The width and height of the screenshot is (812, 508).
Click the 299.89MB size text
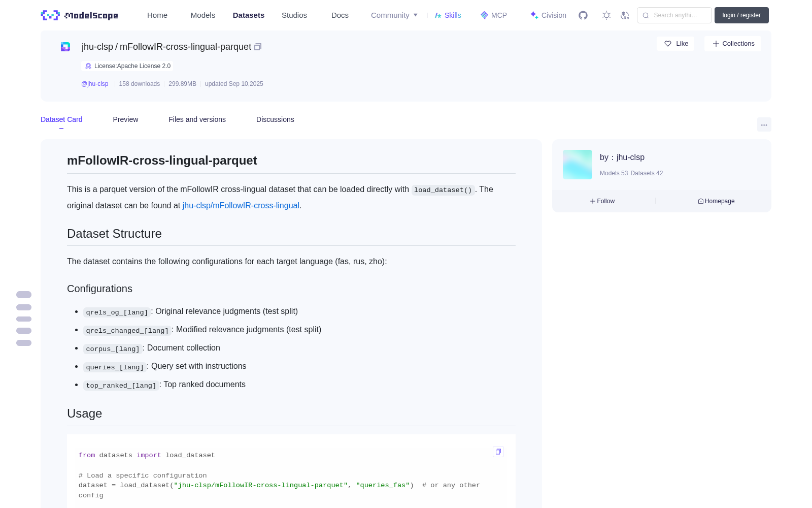coord(182,84)
